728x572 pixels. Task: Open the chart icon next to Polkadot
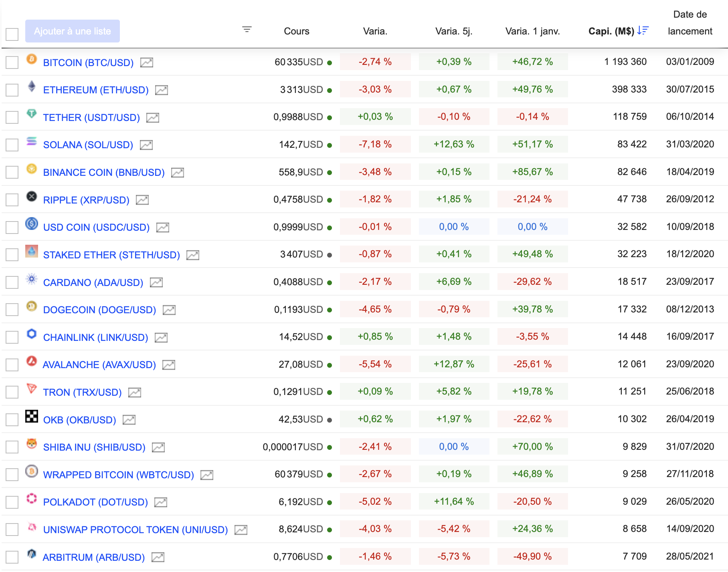(x=161, y=502)
